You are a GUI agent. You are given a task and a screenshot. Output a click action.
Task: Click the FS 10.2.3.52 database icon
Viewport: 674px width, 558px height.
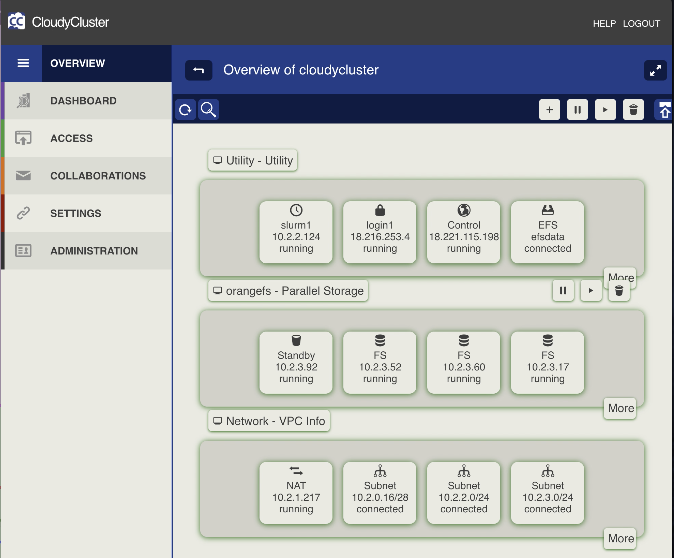[x=380, y=340]
